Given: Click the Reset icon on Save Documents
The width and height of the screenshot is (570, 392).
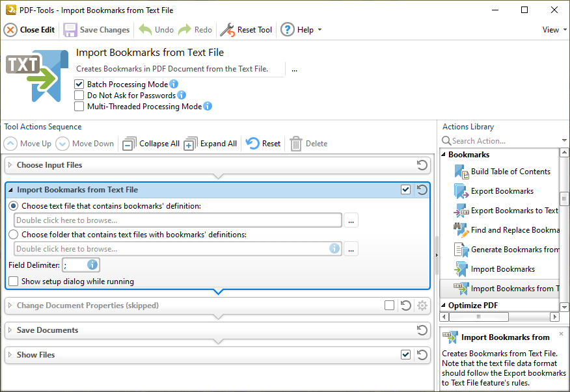Looking at the screenshot, I should pos(422,330).
